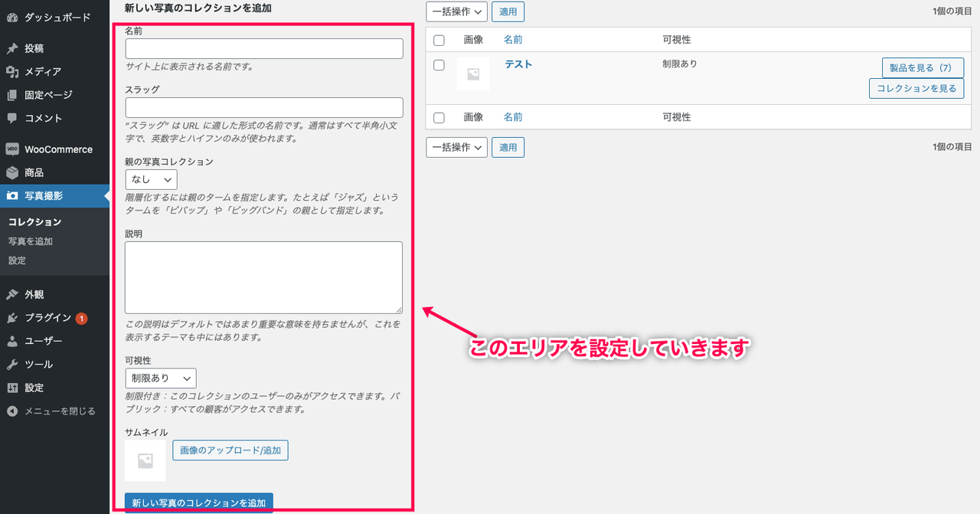The height and width of the screenshot is (514, 980).
Task: Check the テスト row checkbox
Action: click(x=439, y=65)
